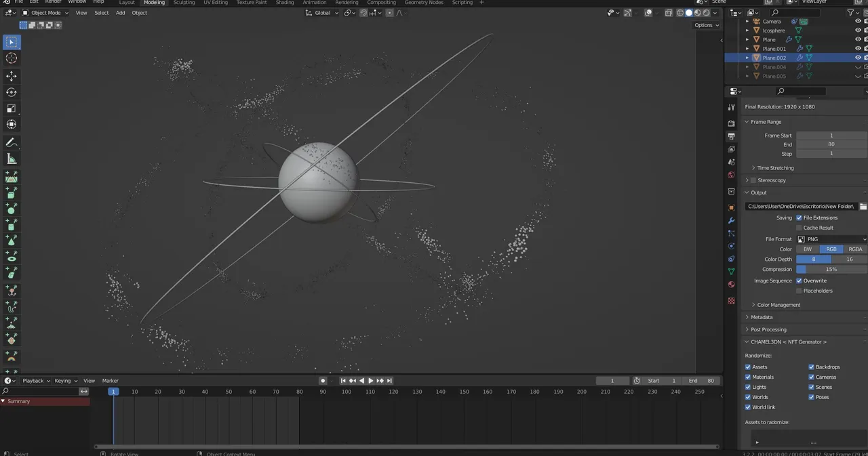Set color mode to BW
The height and width of the screenshot is (456, 868).
[x=807, y=249]
